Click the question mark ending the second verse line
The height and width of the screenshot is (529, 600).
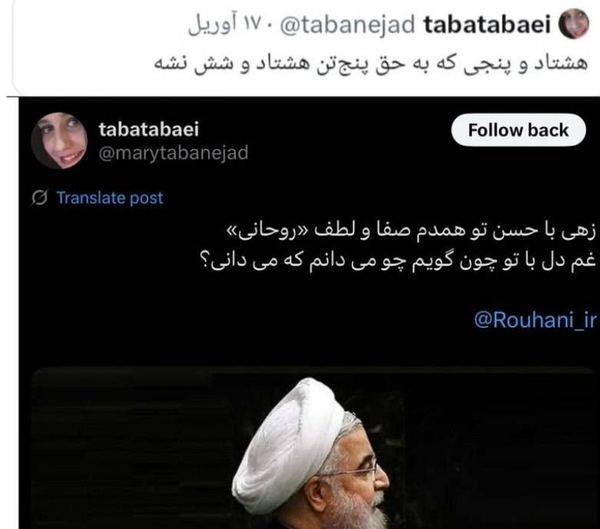205,261
